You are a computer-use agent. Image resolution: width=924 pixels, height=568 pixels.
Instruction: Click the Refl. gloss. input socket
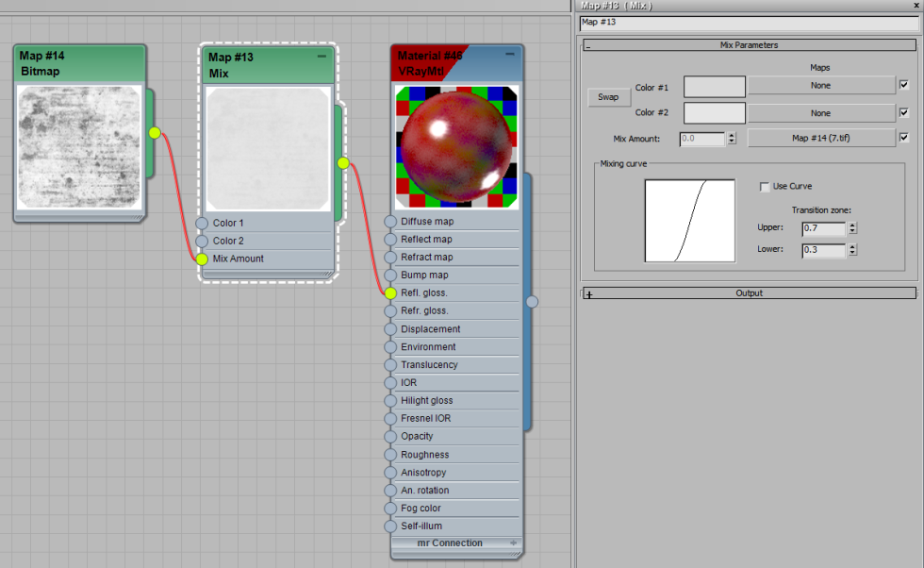390,293
